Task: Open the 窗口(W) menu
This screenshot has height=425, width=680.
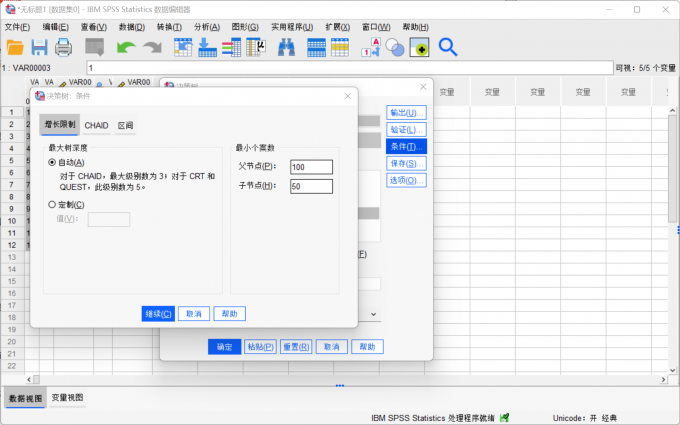Action: pos(376,27)
